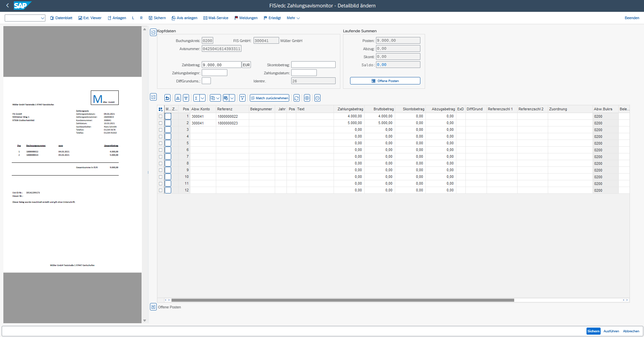Click the R toolbar button
Image resolution: width=644 pixels, height=337 pixels.
[x=141, y=18]
